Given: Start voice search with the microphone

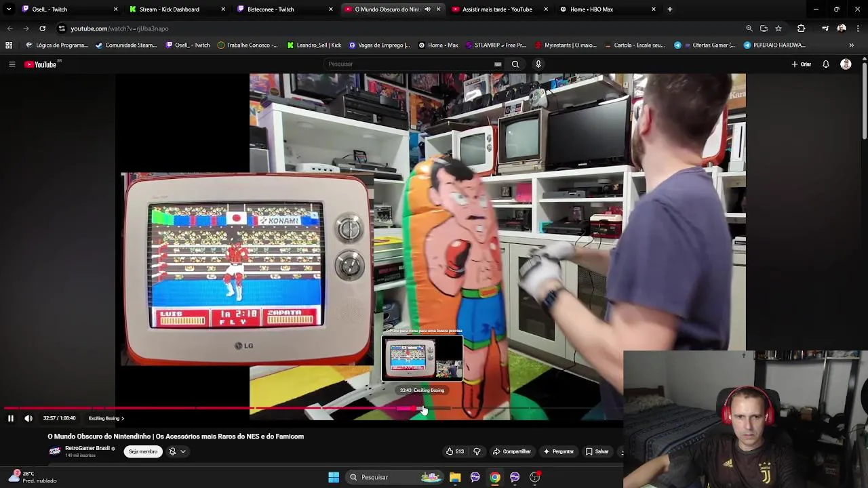Looking at the screenshot, I should pyautogui.click(x=538, y=64).
